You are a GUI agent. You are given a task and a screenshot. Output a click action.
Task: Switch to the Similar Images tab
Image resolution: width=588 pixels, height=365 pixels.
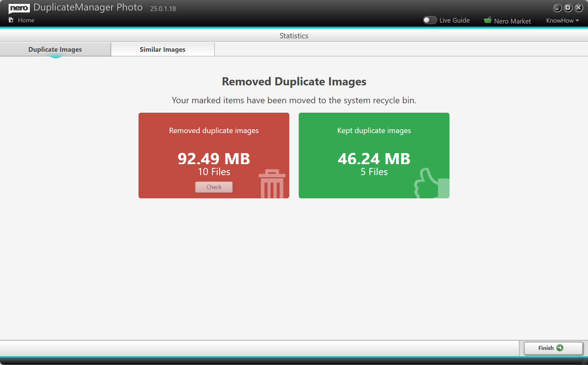162,49
